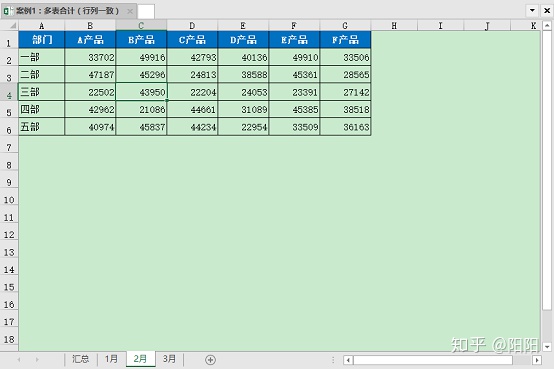Click vertical scrollbar up arrow
The height and width of the screenshot is (369, 554).
point(547,26)
